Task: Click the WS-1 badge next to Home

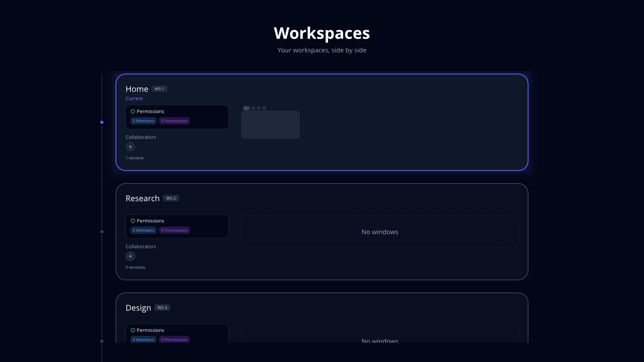Action: 159,89
